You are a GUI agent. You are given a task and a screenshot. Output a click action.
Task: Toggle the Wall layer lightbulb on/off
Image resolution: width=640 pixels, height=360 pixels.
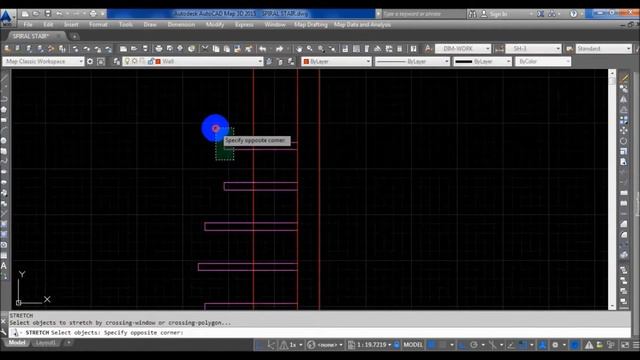tap(127, 61)
